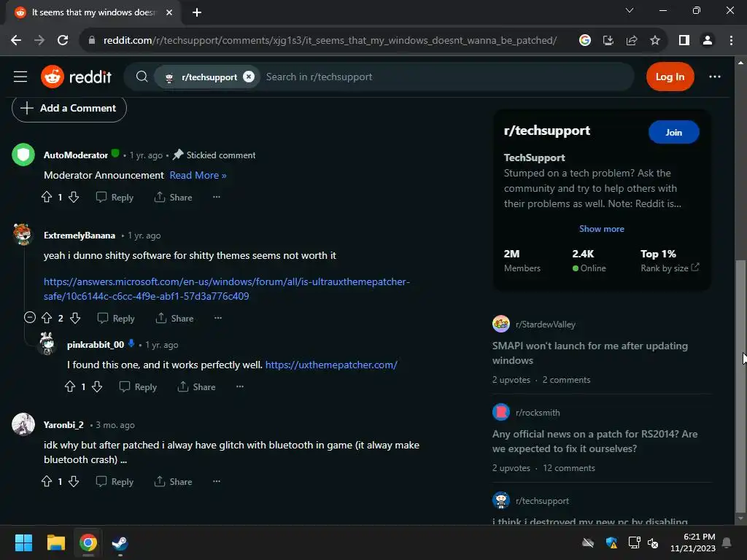This screenshot has width=747, height=560.
Task: Reply to ExtremelyBanana's comment
Action: pyautogui.click(x=116, y=318)
